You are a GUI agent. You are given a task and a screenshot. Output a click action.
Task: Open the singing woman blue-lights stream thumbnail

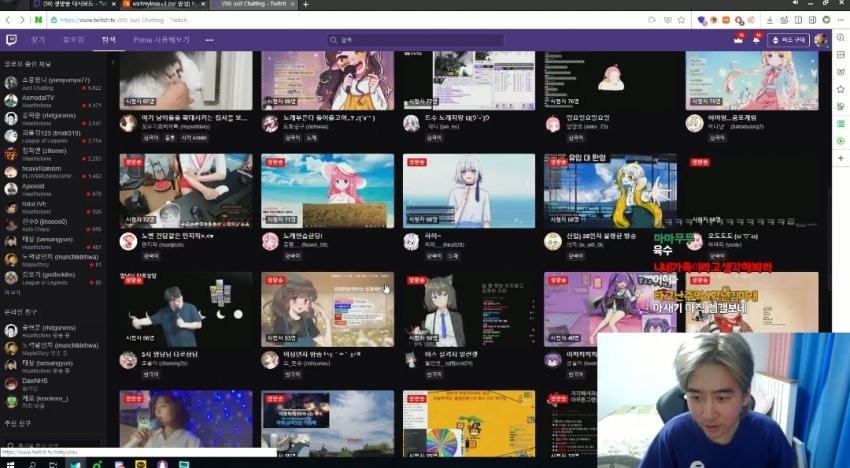(186, 423)
